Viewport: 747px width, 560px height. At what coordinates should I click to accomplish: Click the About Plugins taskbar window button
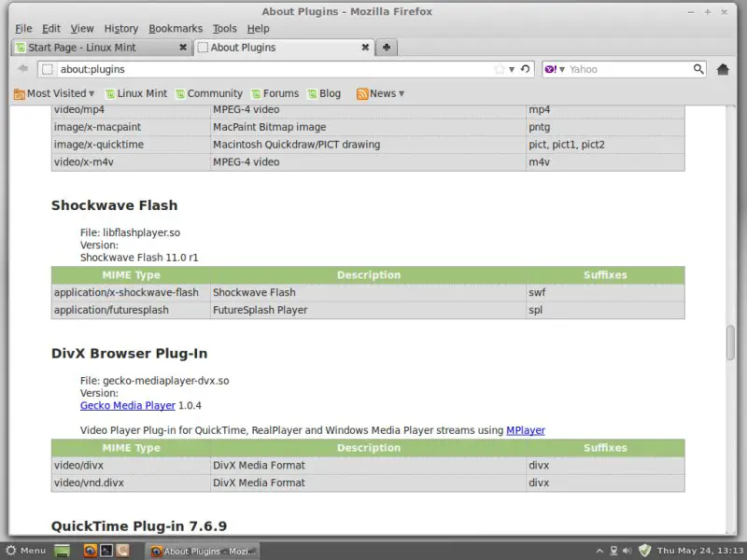click(202, 551)
